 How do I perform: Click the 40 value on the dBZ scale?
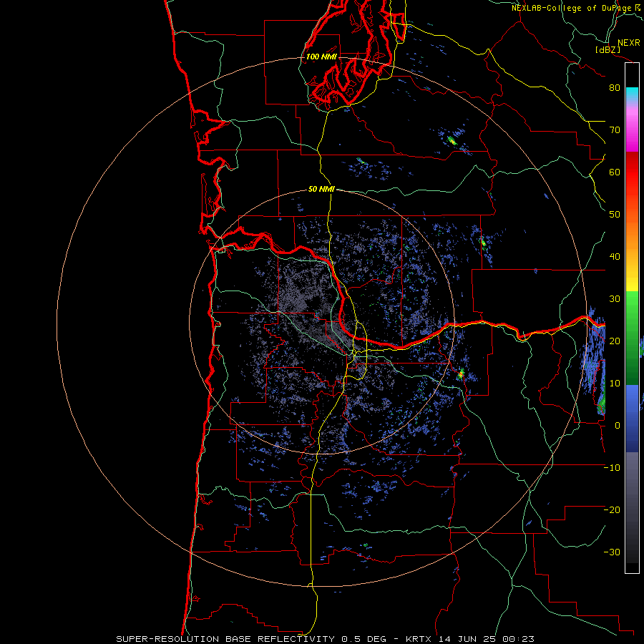tap(615, 257)
